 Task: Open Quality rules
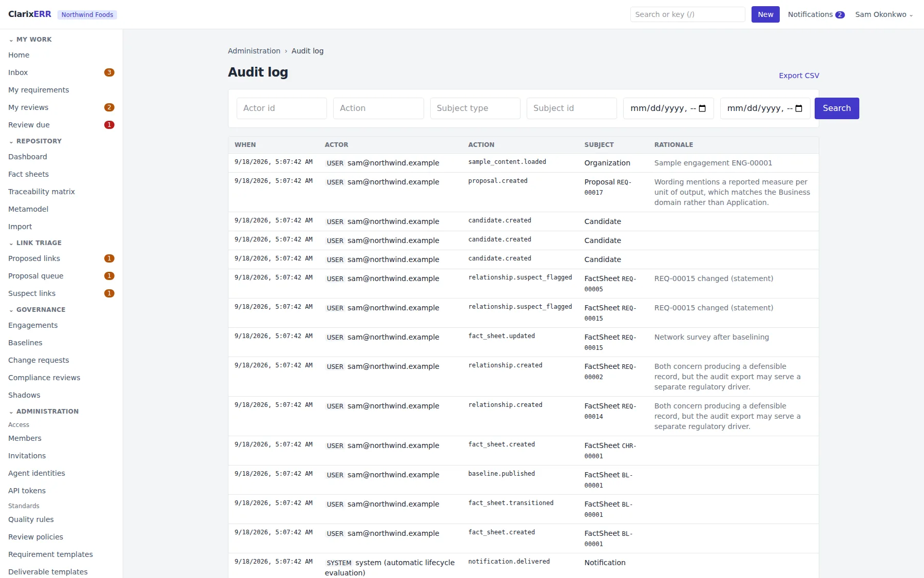click(x=61, y=519)
